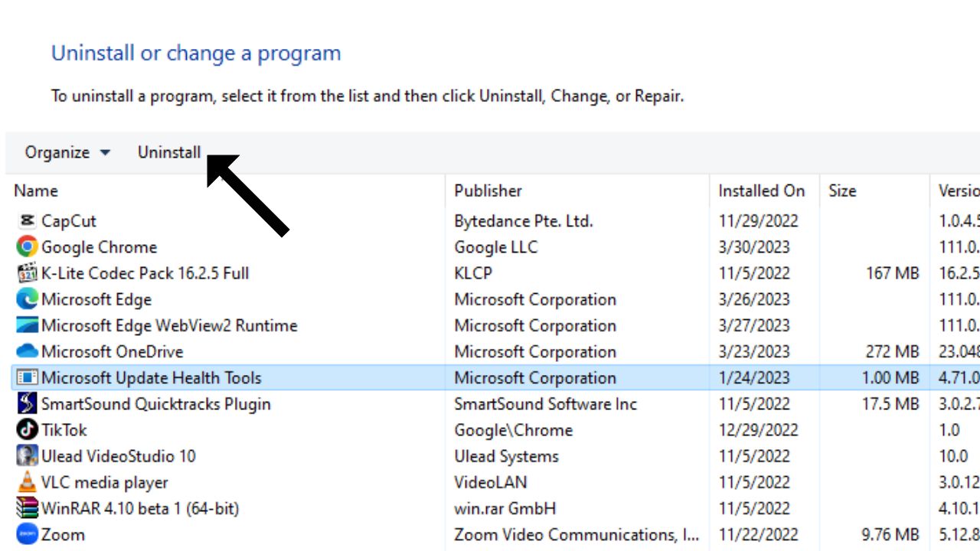Sort list by Name column header
The width and height of the screenshot is (980, 551).
click(x=36, y=191)
